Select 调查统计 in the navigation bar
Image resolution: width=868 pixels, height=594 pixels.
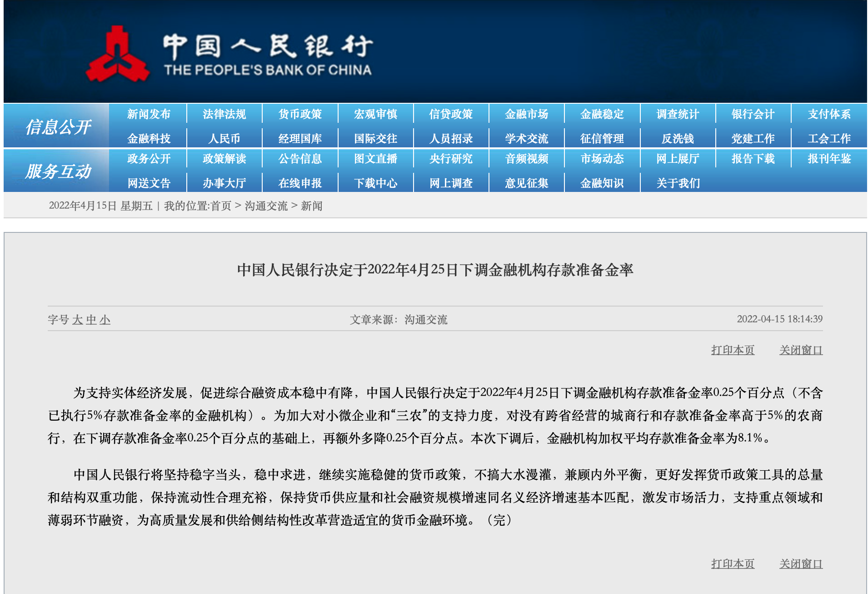[678, 114]
